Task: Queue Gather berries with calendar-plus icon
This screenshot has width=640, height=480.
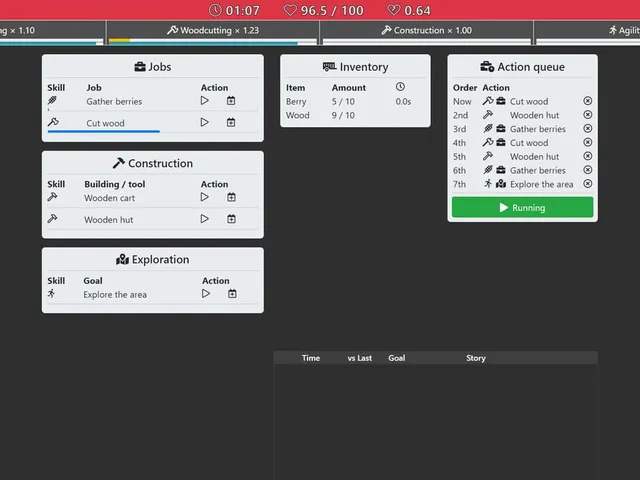Action: click(231, 101)
